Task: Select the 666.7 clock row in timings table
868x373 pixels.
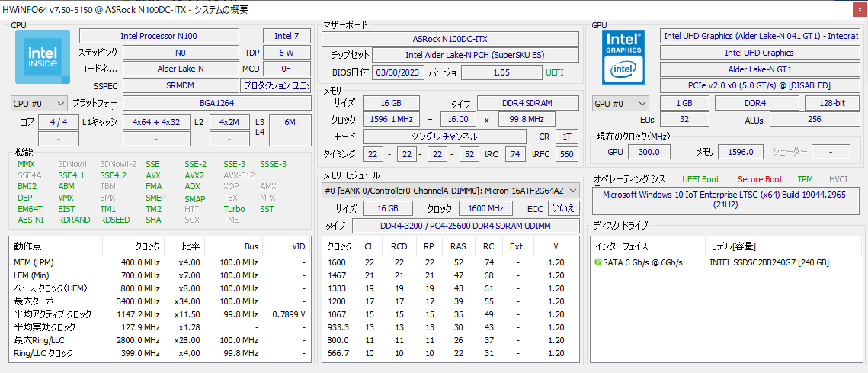Action: pos(450,353)
